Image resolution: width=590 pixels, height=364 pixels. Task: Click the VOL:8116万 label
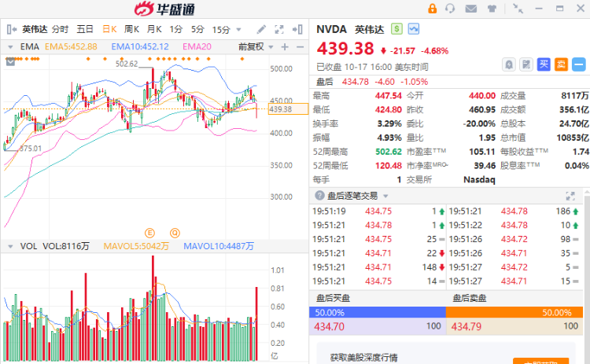(x=66, y=247)
